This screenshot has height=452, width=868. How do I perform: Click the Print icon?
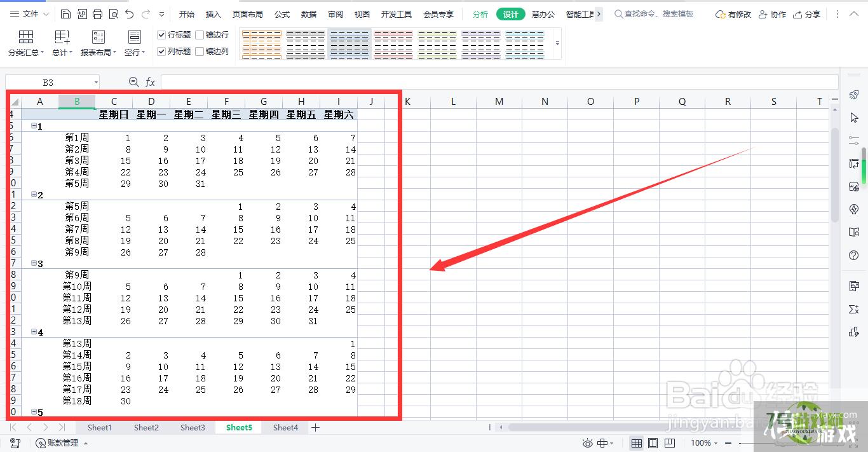click(97, 14)
